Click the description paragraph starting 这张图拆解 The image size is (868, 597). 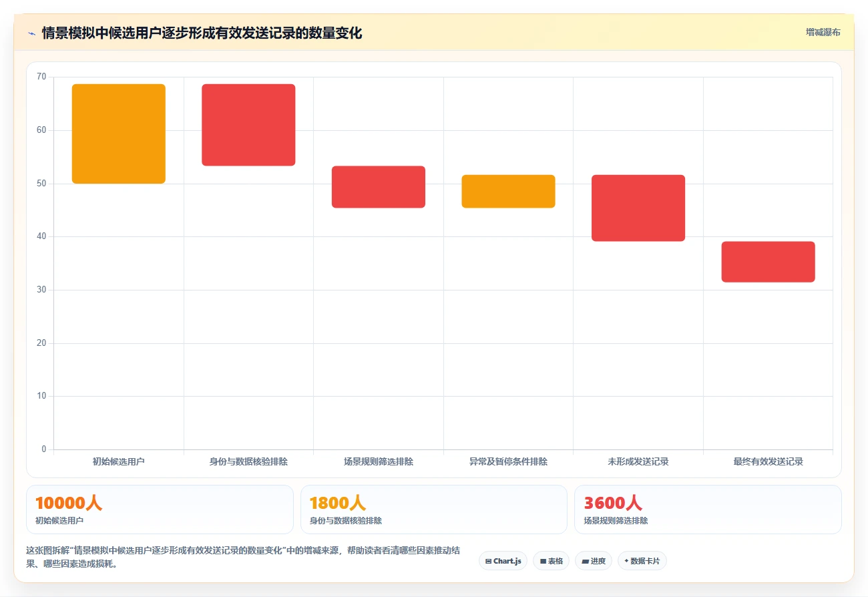click(x=243, y=557)
